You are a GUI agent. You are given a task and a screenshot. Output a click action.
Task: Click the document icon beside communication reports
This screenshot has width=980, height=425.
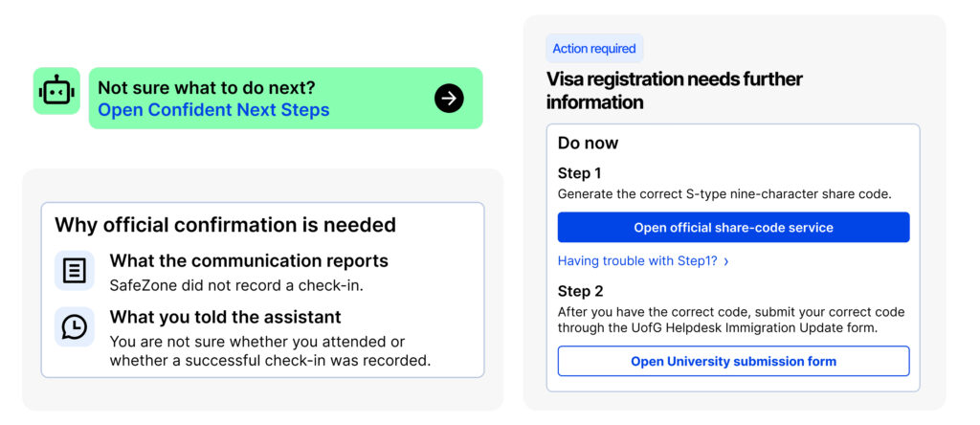(75, 271)
